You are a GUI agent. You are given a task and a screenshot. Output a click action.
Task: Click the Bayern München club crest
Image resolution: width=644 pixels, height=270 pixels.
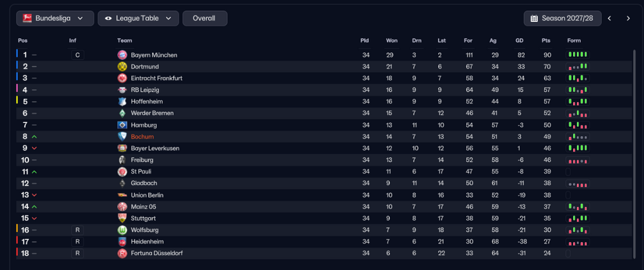pyautogui.click(x=122, y=55)
